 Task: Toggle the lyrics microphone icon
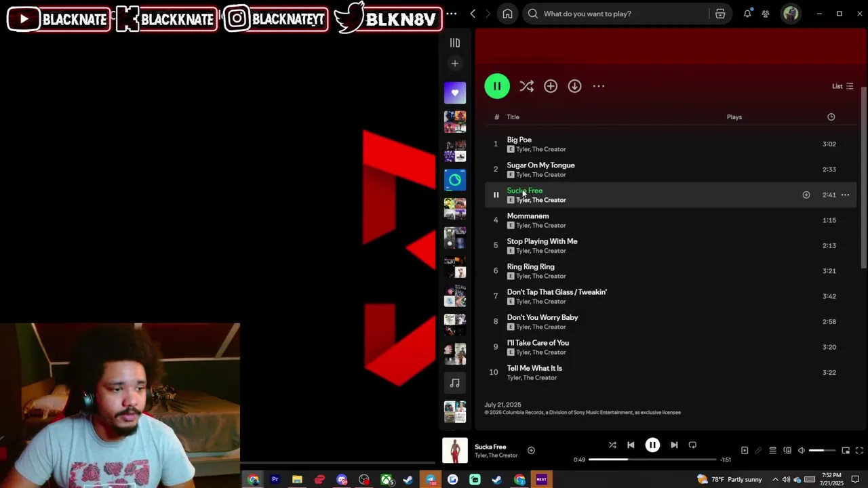coord(758,451)
